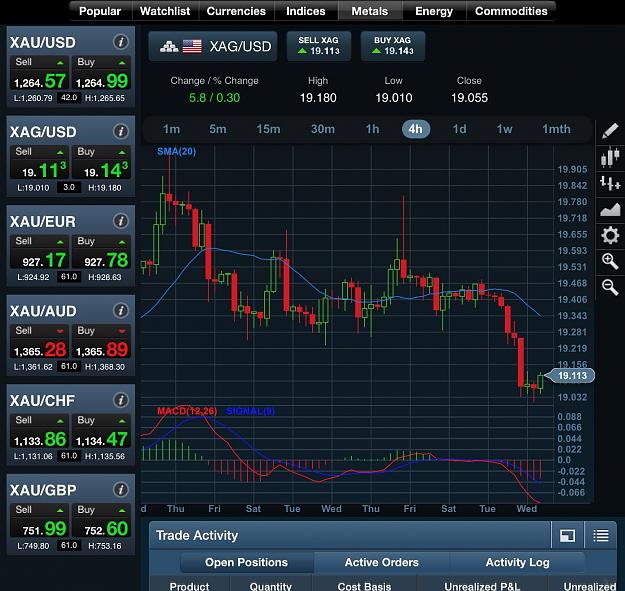Set chart timeframe to 1mth

[556, 129]
